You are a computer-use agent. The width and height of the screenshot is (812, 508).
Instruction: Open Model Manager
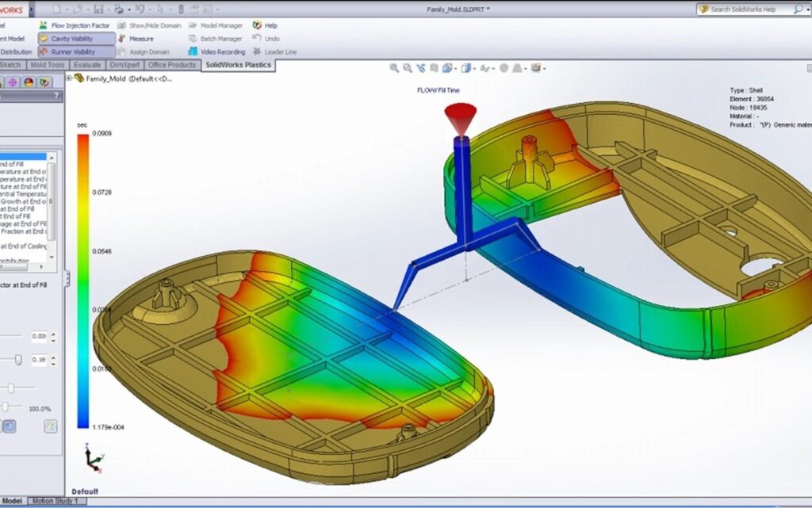click(216, 25)
